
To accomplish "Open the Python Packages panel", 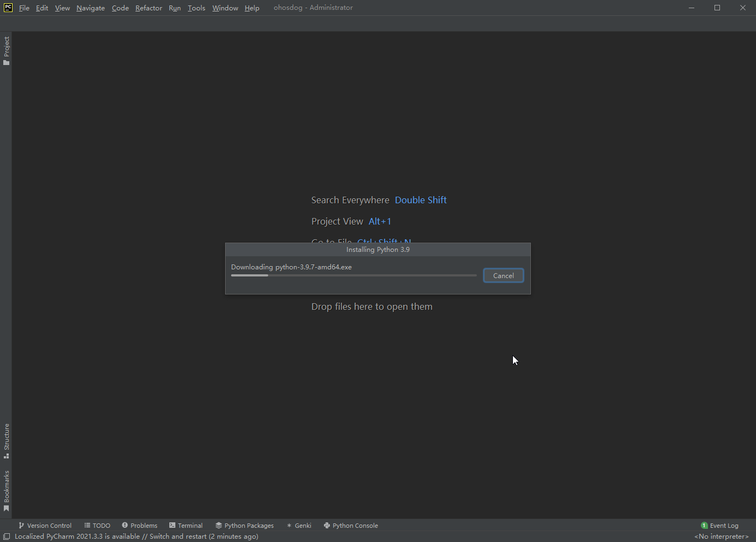I will (244, 526).
